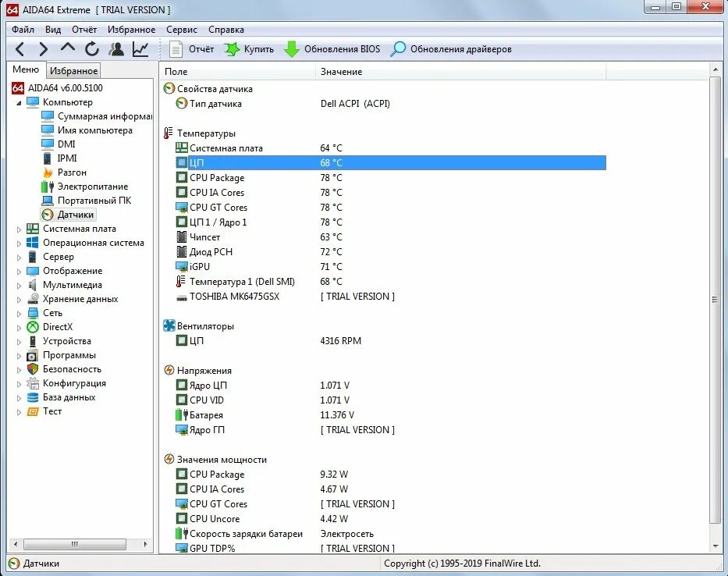
Task: Open the Справка menu
Action: click(x=226, y=29)
